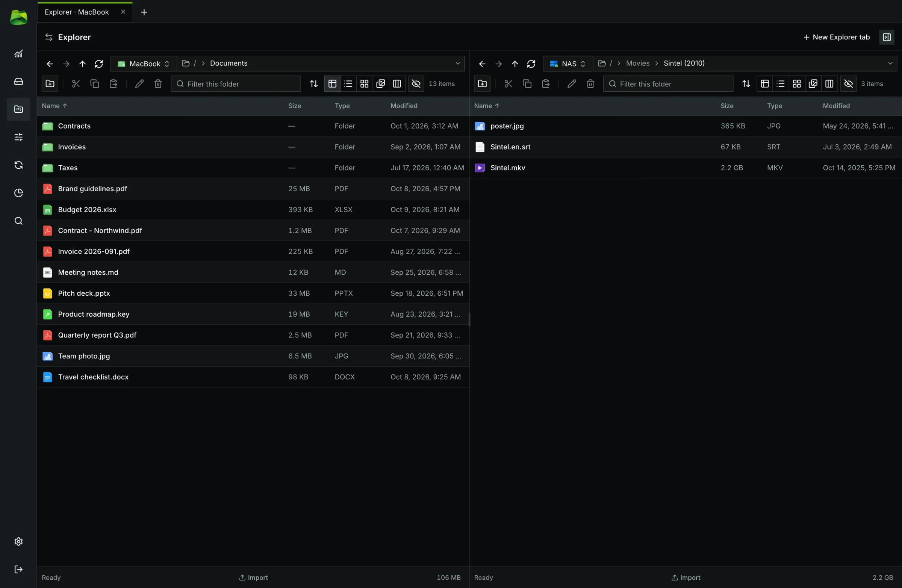Click Documents in the left pane breadcrumb
The width and height of the screenshot is (902, 588).
pos(229,63)
